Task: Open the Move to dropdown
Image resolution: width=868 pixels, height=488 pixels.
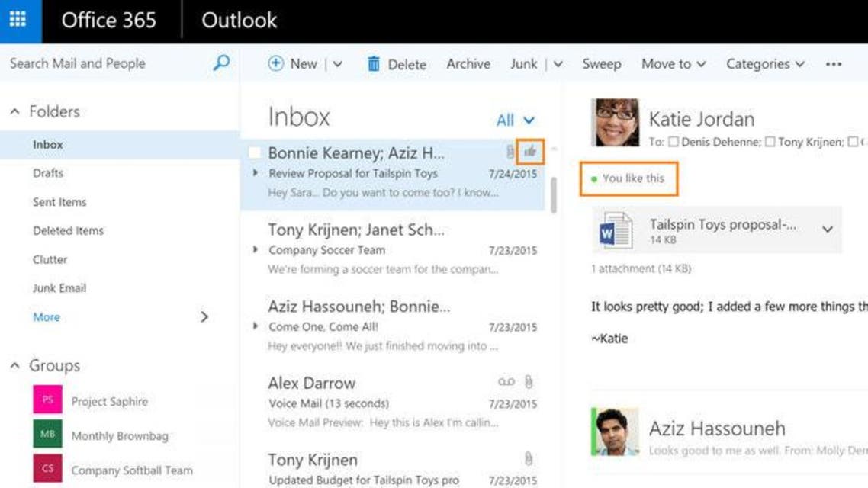Action: (674, 64)
